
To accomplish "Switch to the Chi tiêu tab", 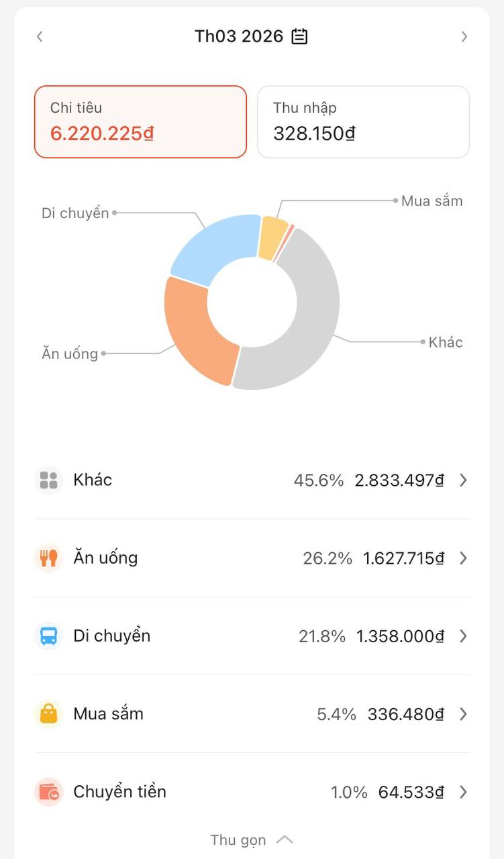I will [x=140, y=121].
